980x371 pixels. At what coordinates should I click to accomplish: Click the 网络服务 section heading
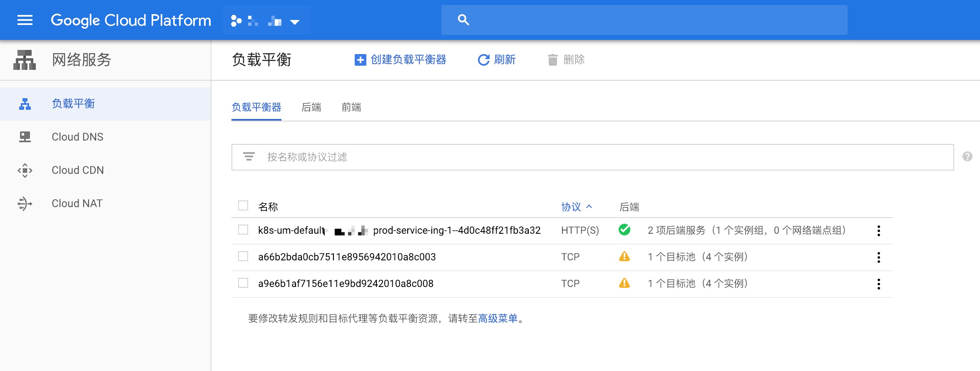point(82,60)
